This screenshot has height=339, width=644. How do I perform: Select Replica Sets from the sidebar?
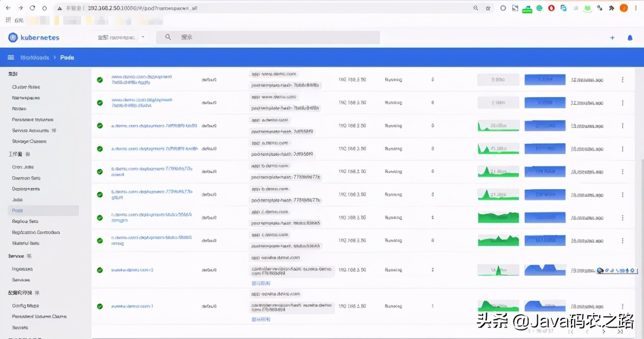point(25,221)
